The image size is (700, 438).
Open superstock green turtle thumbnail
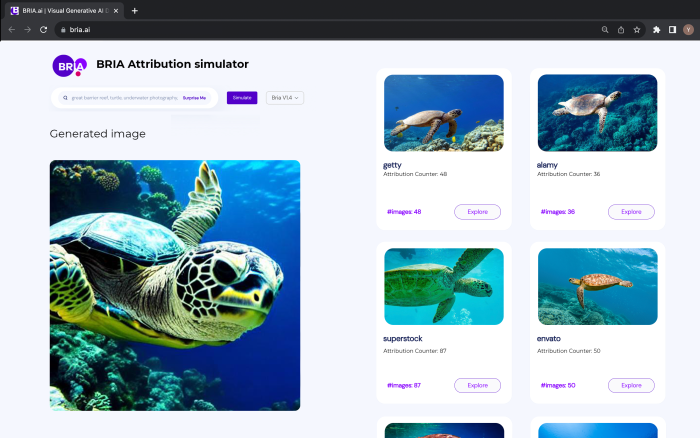click(444, 287)
